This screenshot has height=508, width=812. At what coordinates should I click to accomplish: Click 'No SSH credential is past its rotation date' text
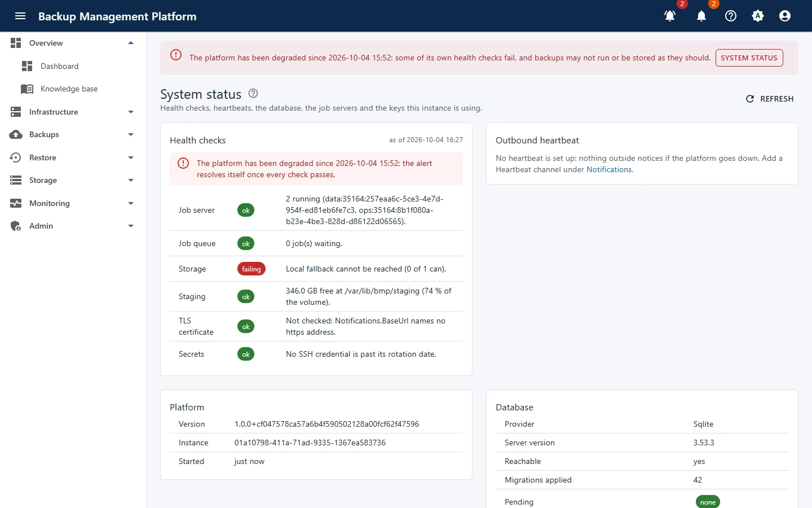pos(361,354)
